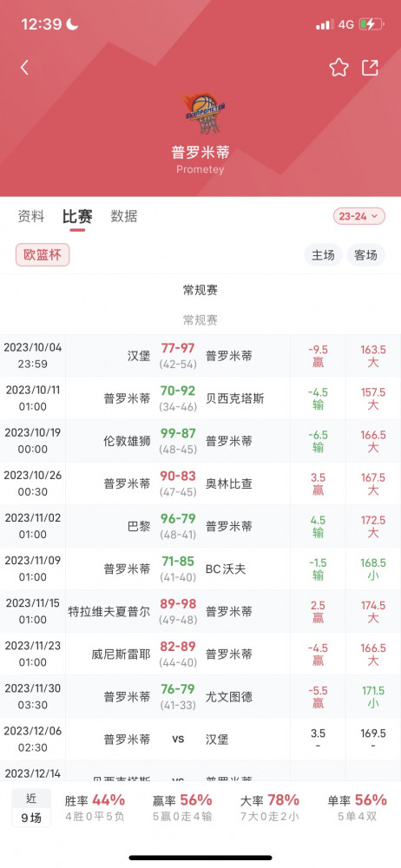Select the 比赛 tab
Screen dimensions: 401x868
77,216
